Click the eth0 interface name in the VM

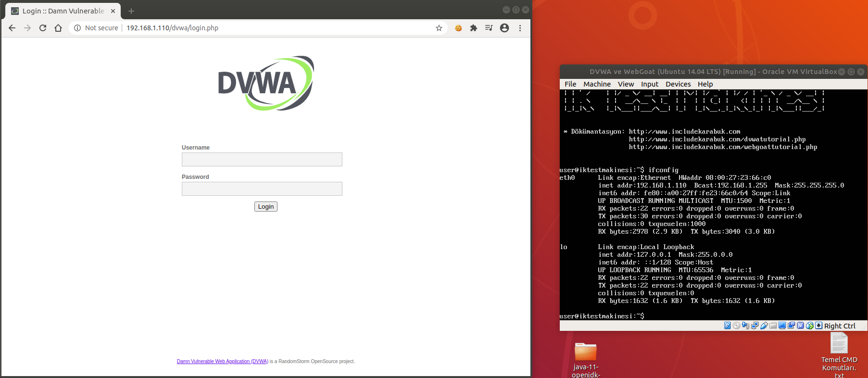click(x=567, y=177)
